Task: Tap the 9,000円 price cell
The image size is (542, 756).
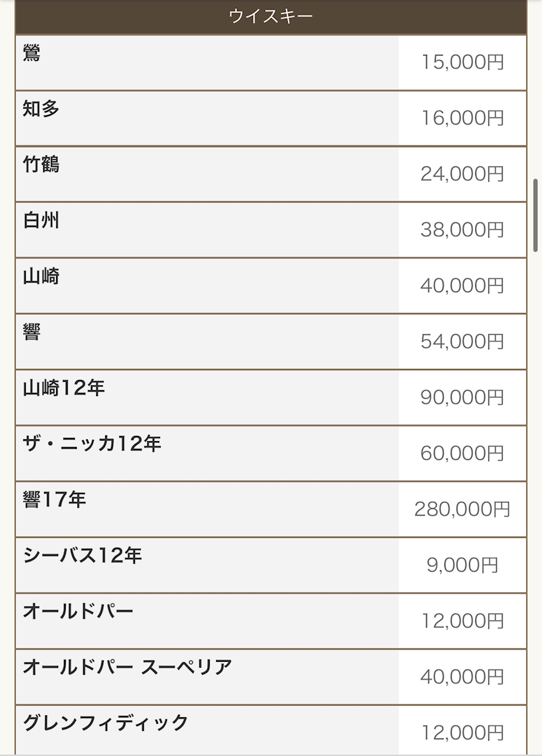Action: coord(462,565)
